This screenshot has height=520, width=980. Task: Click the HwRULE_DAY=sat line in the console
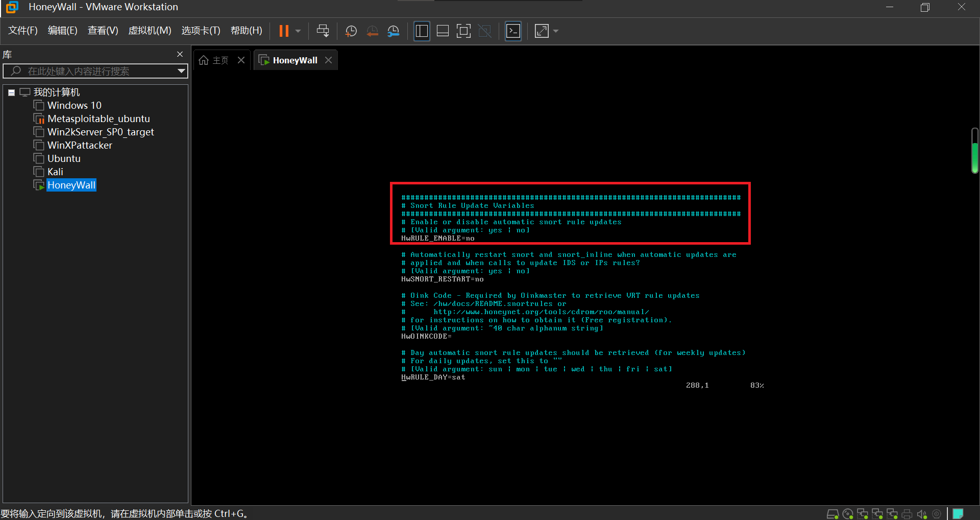[433, 377]
